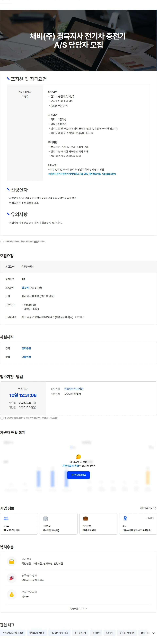Open 지도보기 in the 위치 company card
This screenshot has width=157, height=644.
150,518
